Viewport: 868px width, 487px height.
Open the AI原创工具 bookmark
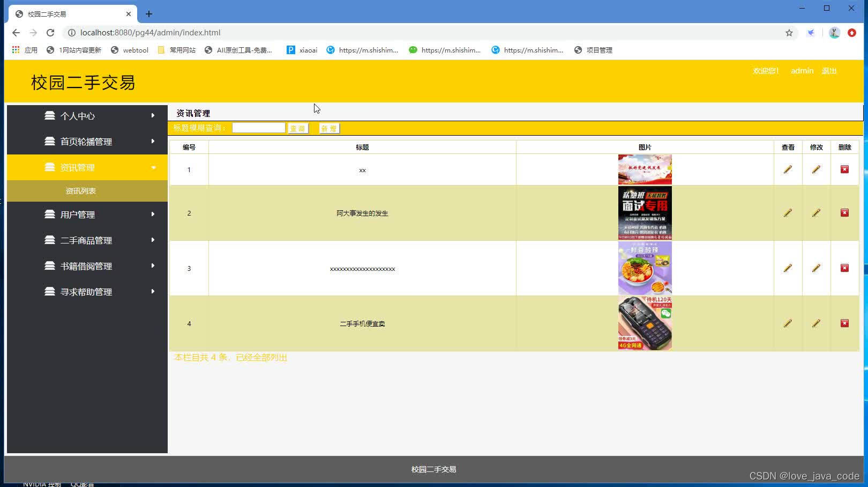238,50
